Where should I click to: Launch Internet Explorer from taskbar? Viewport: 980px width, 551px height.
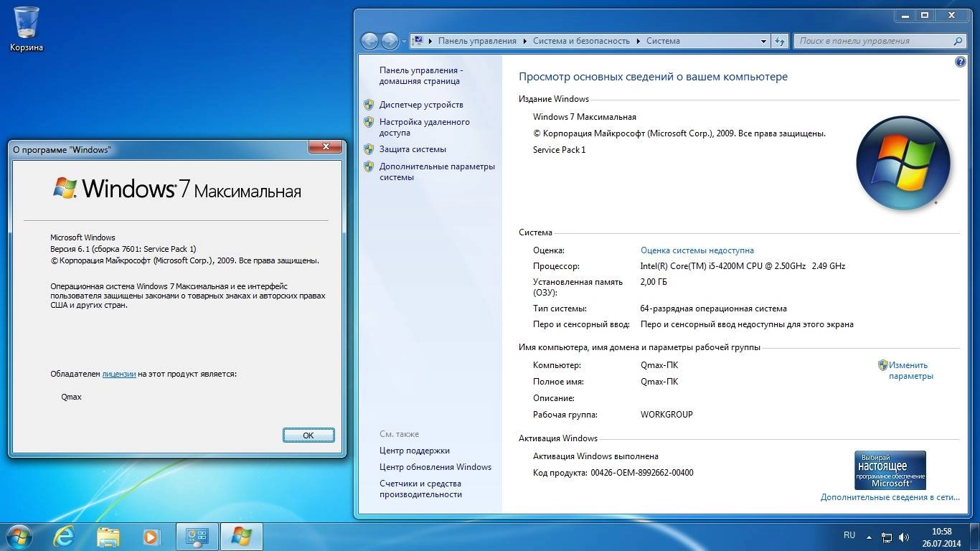pos(64,537)
